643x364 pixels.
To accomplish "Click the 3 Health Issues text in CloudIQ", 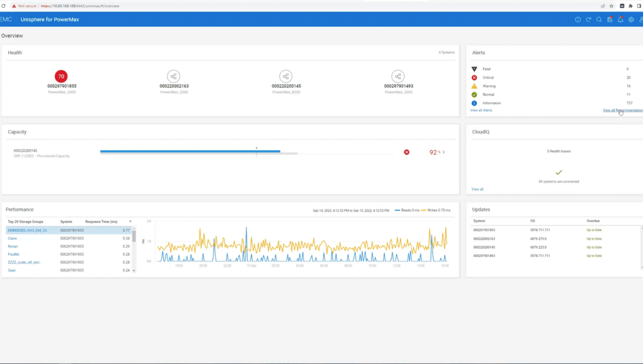I will pyautogui.click(x=558, y=151).
